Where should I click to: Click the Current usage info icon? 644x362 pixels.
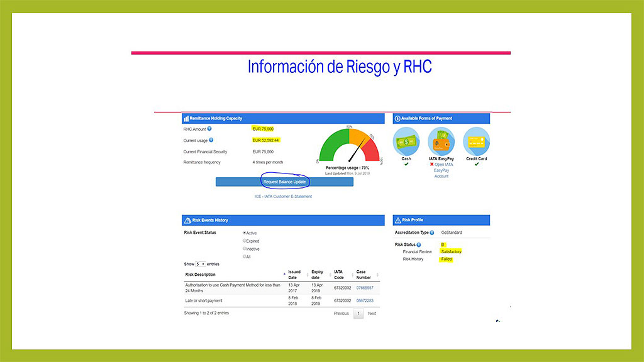[x=211, y=140]
